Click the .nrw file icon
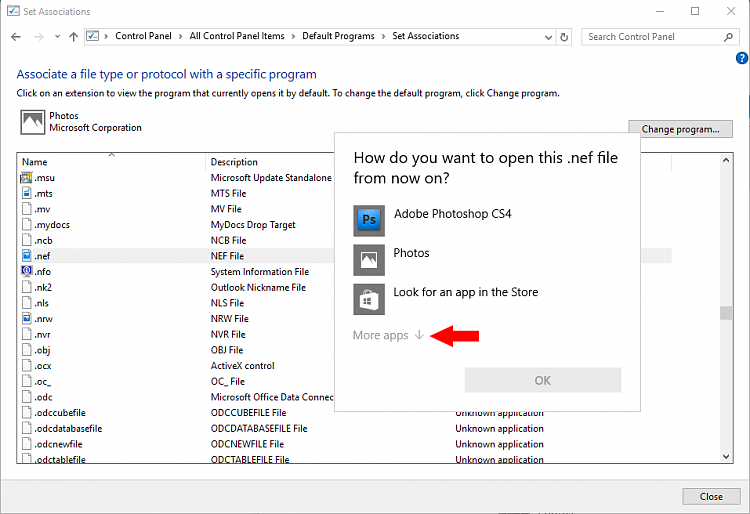Screen dimensions: 750x514 [27, 318]
